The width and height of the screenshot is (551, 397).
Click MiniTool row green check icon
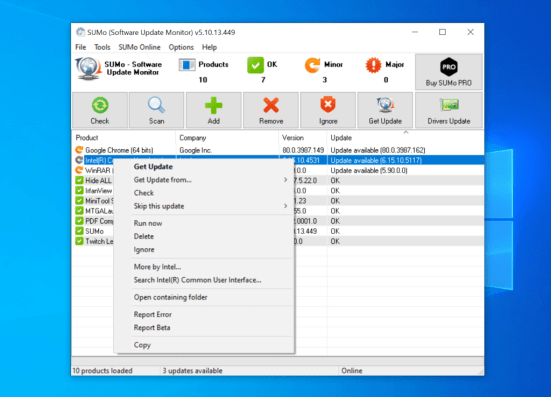(79, 201)
